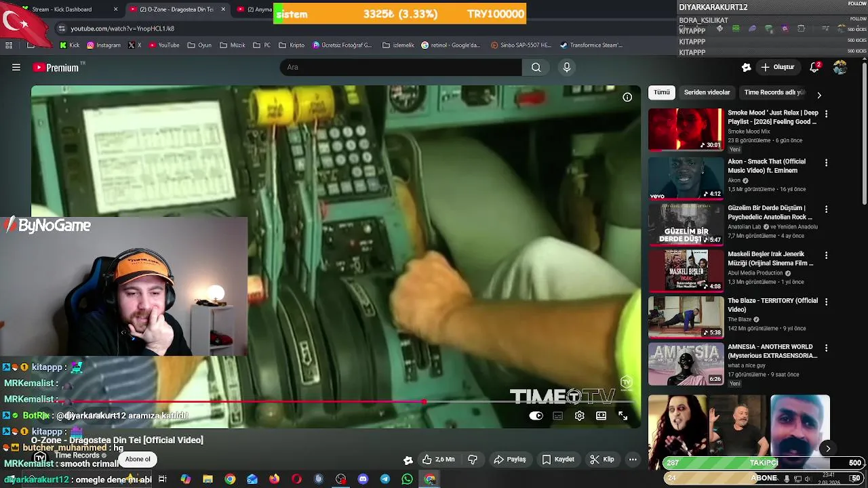The height and width of the screenshot is (488, 868).
Task: Expand filter chips with right arrow
Action: [818, 96]
